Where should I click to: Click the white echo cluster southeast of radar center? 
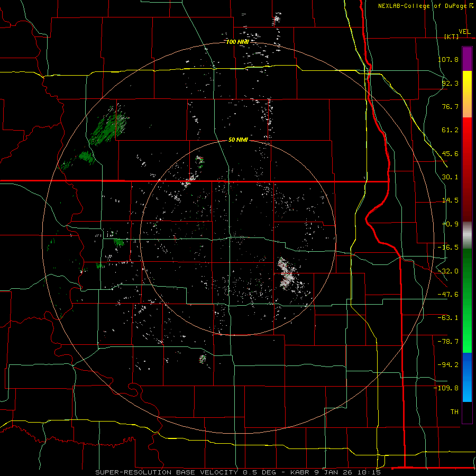click(287, 273)
